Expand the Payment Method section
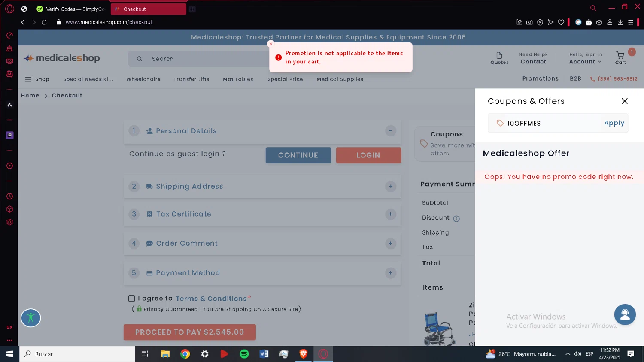The height and width of the screenshot is (362, 644). [390, 273]
